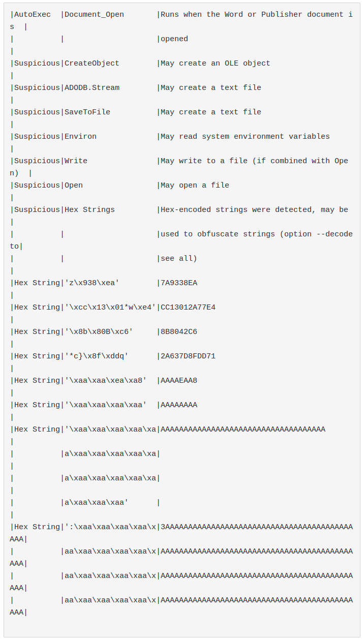The width and height of the screenshot is (364, 640).
Task: Click the SaveToFile keyword
Action: click(87, 112)
